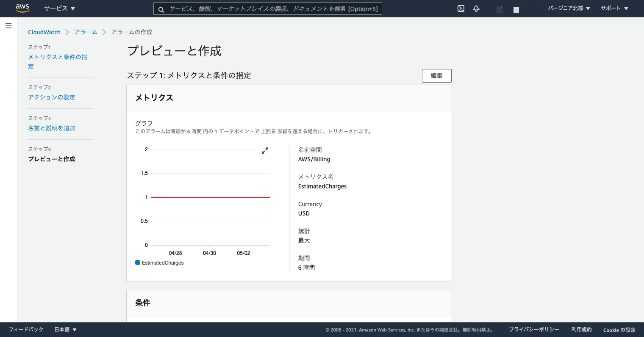
Task: Open the CloudShell terminal icon
Action: (x=461, y=8)
